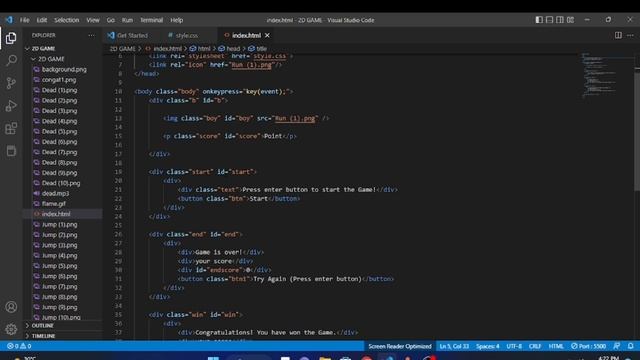Screen dimensions: 640x360
Task: Open the Accounts icon in activity bar
Action: coord(11,307)
